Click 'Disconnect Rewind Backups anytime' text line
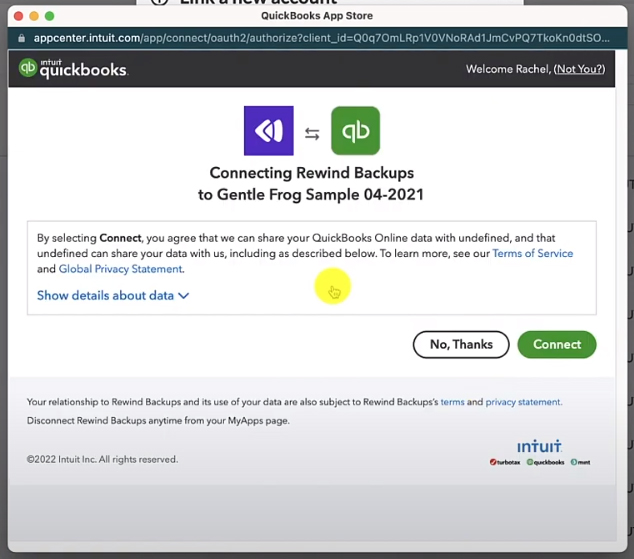The height and width of the screenshot is (559, 634). click(x=158, y=420)
